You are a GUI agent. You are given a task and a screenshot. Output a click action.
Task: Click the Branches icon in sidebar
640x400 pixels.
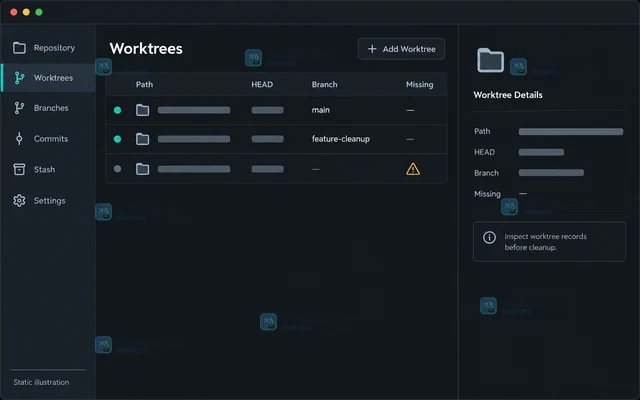point(19,108)
